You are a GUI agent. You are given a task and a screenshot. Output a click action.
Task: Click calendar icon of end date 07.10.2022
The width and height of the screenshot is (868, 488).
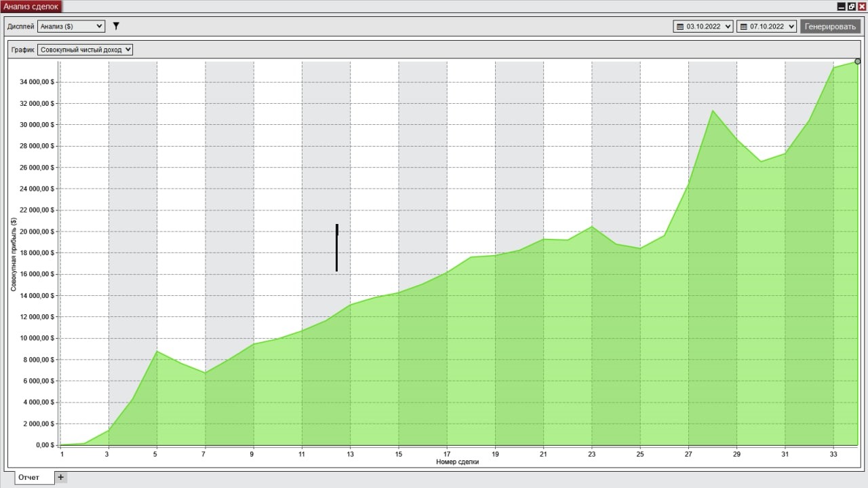coord(744,26)
